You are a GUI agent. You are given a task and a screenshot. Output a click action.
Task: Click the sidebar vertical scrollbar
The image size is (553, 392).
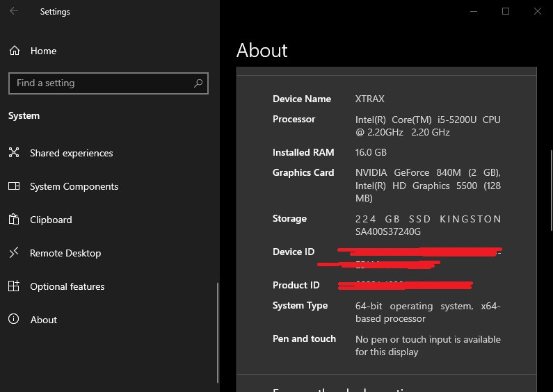tap(218, 334)
